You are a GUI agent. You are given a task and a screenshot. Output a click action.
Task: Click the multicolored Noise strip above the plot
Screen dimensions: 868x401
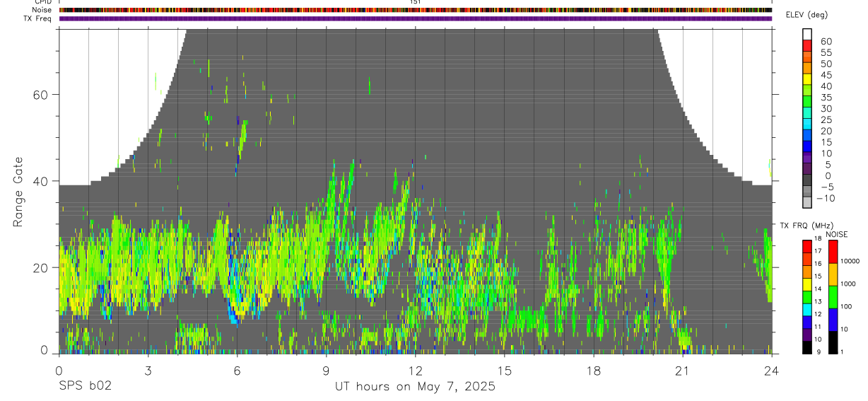click(415, 10)
